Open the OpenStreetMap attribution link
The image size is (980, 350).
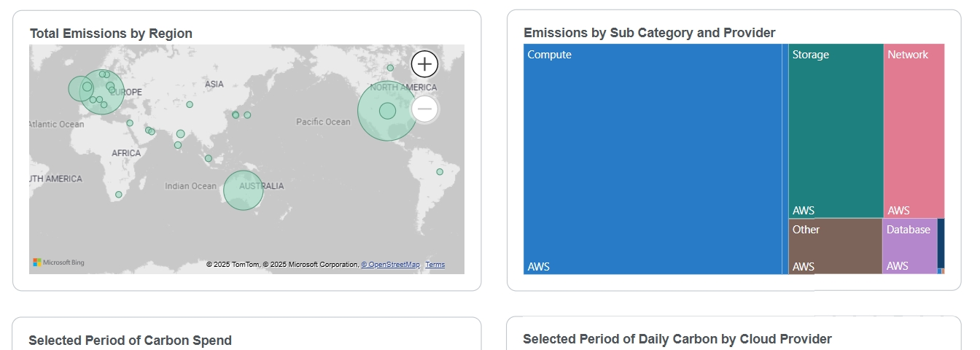tap(391, 265)
